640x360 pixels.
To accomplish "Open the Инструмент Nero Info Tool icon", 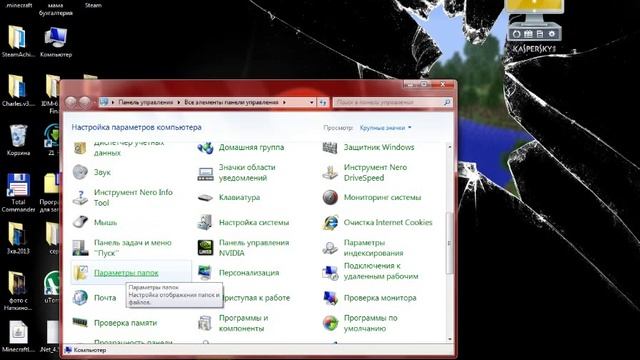I will point(80,198).
